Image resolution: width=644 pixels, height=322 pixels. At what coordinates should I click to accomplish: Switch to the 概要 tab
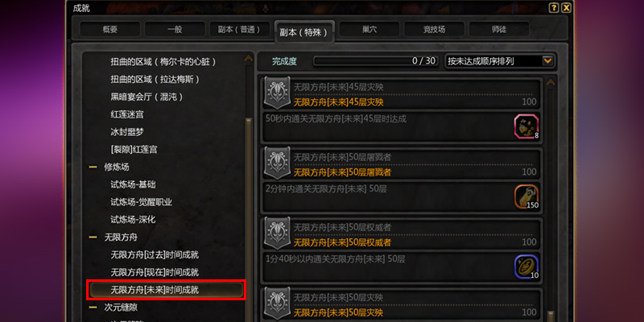[x=110, y=30]
